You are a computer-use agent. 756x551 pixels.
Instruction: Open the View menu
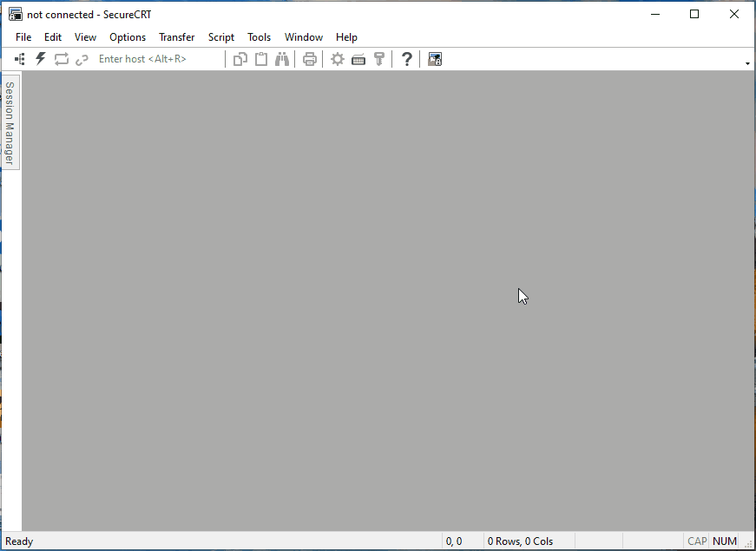click(85, 37)
